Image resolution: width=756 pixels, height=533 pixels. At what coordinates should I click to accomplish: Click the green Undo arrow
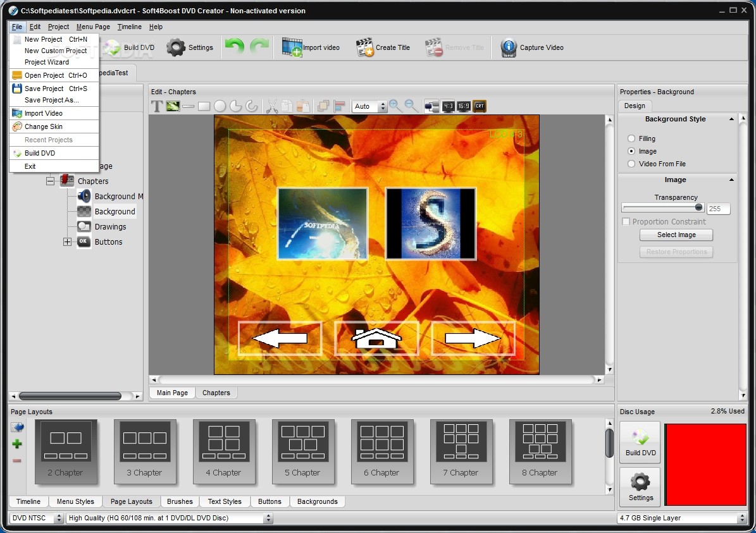(x=235, y=47)
